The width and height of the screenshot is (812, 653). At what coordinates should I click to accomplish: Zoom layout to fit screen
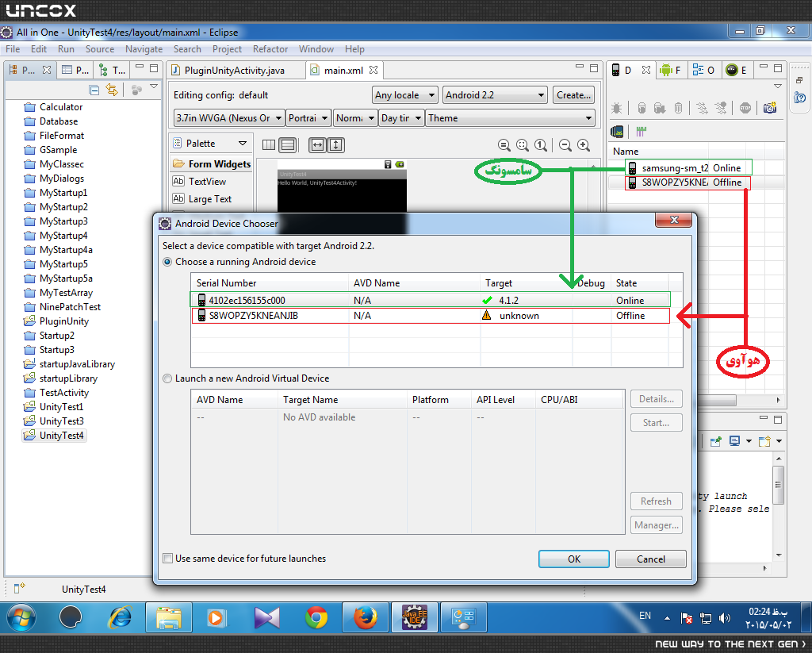(x=523, y=145)
